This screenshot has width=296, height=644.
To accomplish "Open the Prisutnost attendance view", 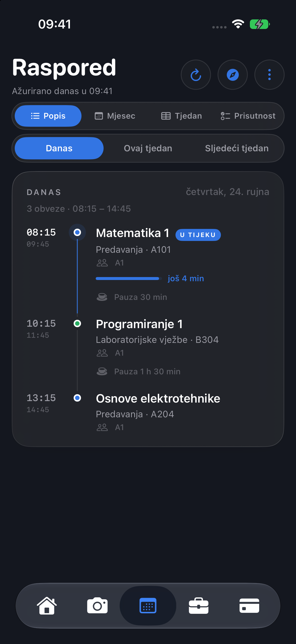I will [x=248, y=116].
